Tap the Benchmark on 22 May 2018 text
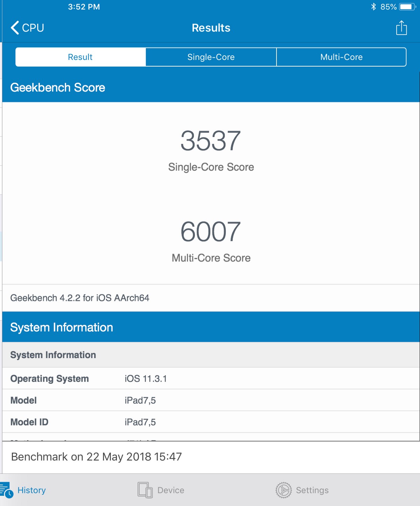 point(97,457)
